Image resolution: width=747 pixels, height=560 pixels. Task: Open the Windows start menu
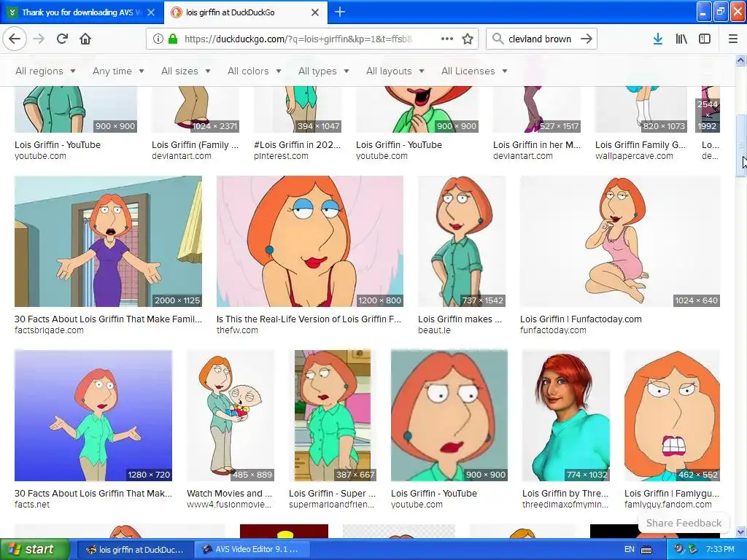pyautogui.click(x=34, y=550)
